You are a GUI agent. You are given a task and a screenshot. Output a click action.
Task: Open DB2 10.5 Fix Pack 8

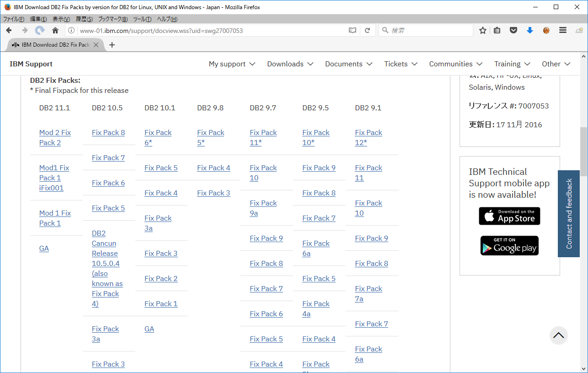108,132
